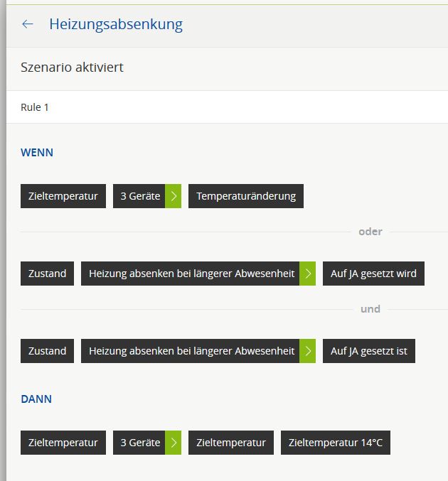The width and height of the screenshot is (448, 481).
Task: Expand chevron beside 'Auf JA gesetzt ist'
Action: click(307, 351)
